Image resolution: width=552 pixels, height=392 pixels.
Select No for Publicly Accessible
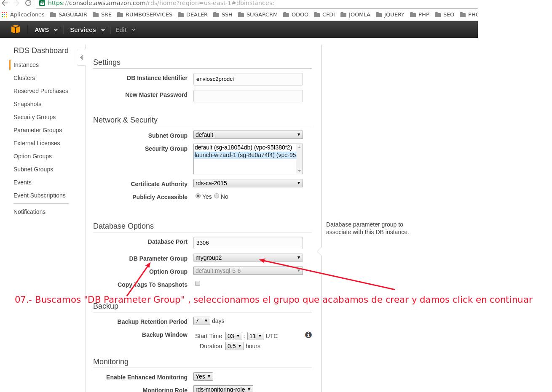[217, 196]
